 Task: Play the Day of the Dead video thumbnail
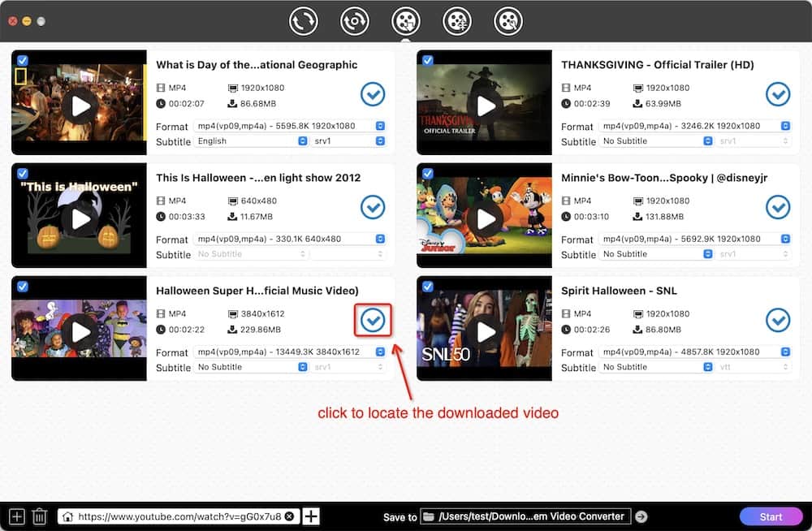point(80,106)
